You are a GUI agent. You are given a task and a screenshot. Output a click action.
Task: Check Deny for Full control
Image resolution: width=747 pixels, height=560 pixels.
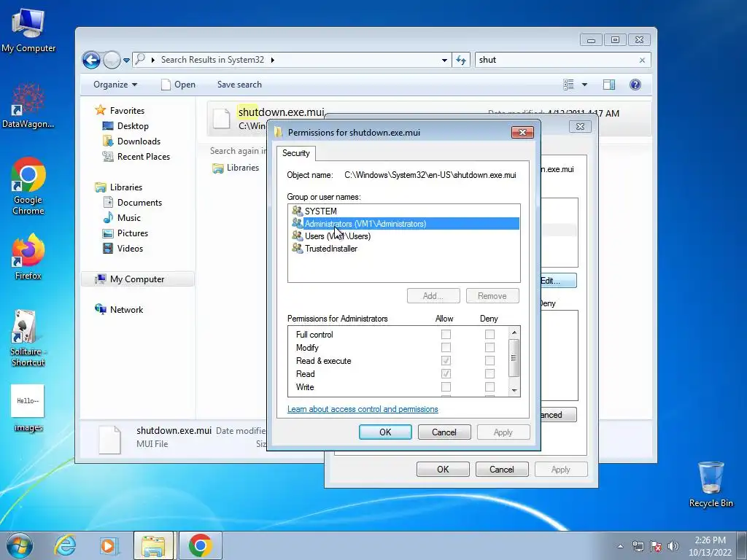[489, 334]
